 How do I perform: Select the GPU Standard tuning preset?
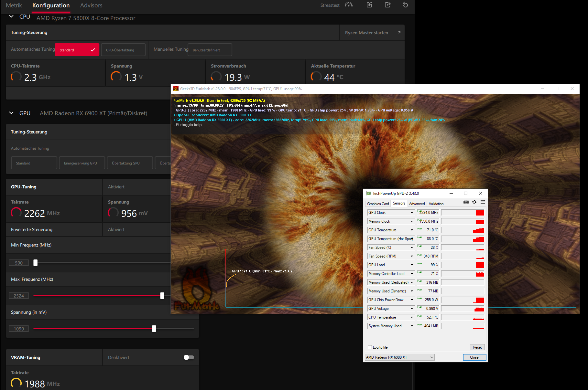(34, 163)
